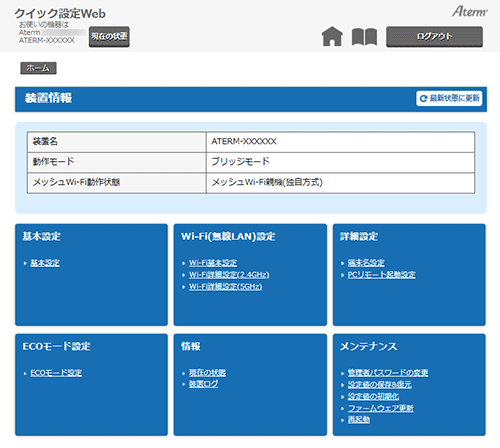Click the ECOモード設定 panel heading
Viewport: 500px width, 448px height.
tap(57, 347)
